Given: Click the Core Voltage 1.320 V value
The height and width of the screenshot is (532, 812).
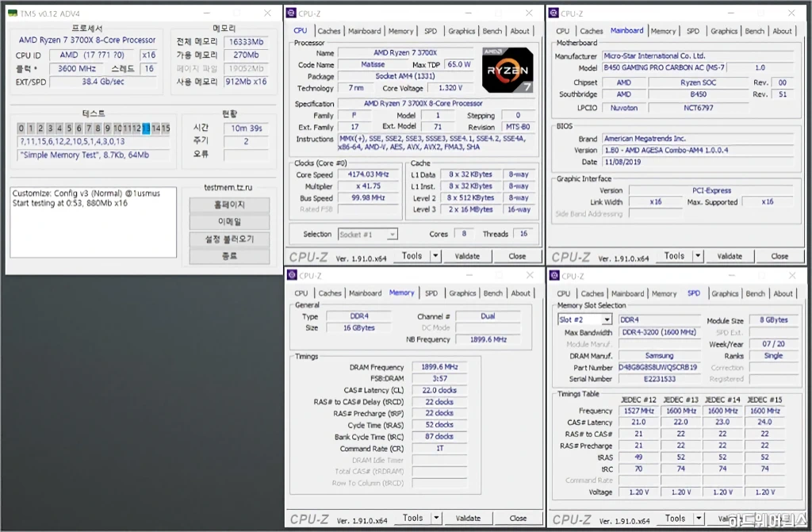Looking at the screenshot, I should (450, 88).
